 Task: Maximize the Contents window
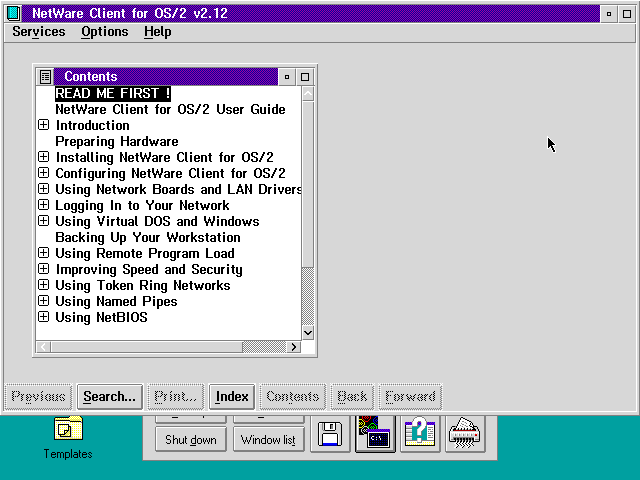[x=305, y=77]
